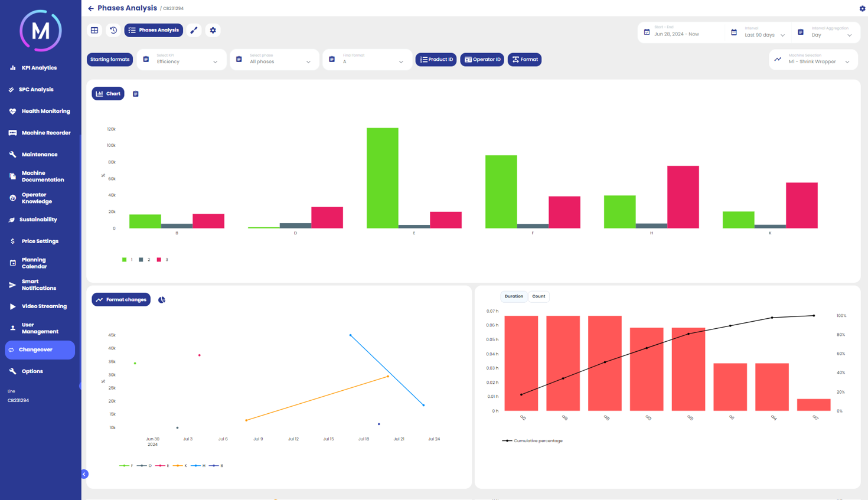Expand the Machine Selection dropdown
The width and height of the screenshot is (868, 500).
pyautogui.click(x=814, y=60)
